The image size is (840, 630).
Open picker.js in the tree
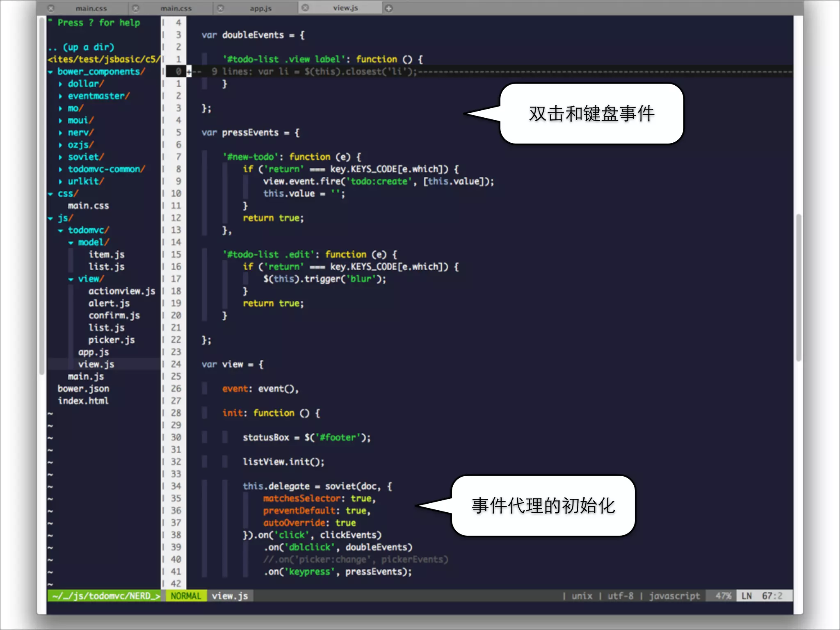click(x=111, y=340)
